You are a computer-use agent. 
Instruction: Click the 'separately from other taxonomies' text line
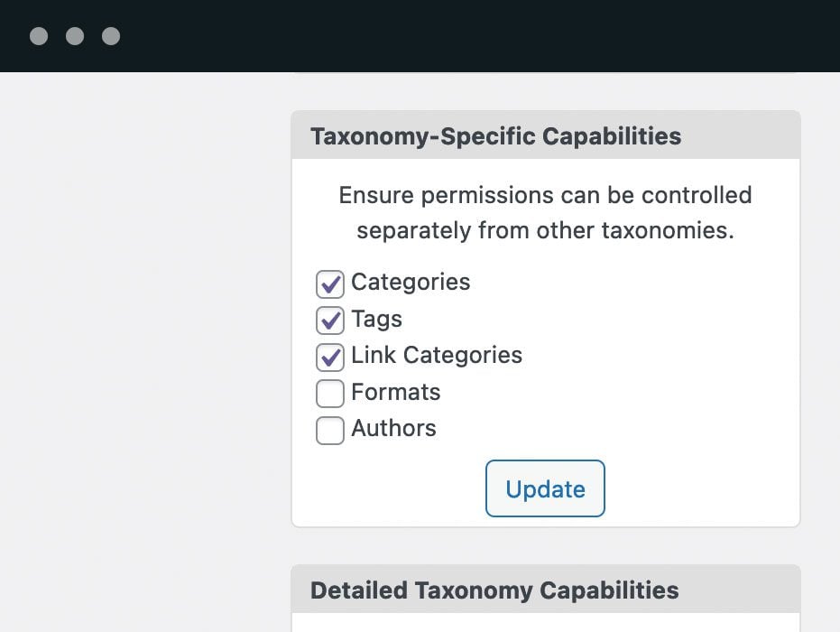click(x=545, y=230)
